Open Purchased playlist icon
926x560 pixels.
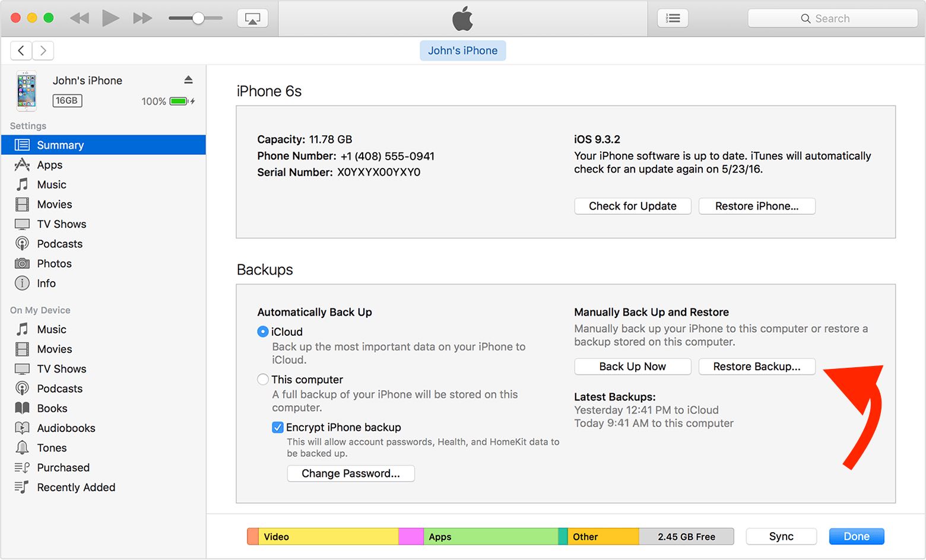[22, 467]
